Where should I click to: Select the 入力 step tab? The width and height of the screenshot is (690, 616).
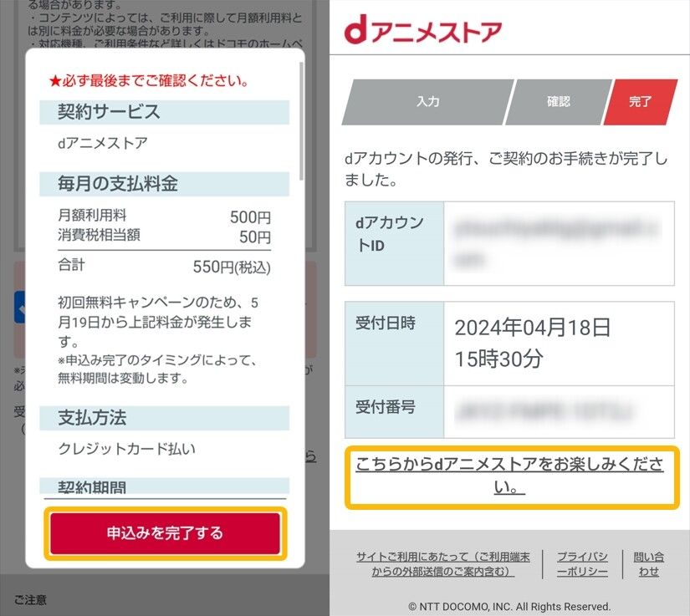click(x=427, y=102)
